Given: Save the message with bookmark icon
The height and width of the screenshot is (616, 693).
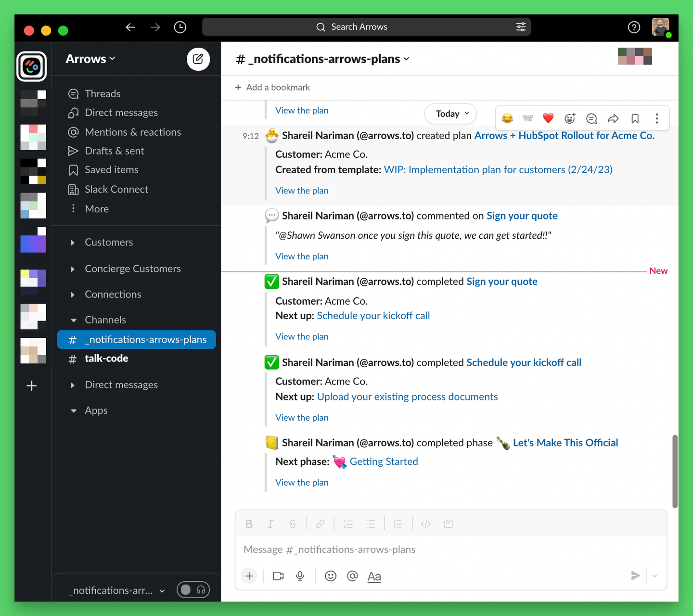Looking at the screenshot, I should (x=635, y=118).
